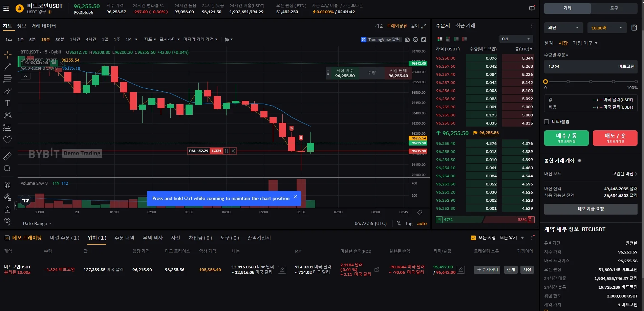This screenshot has height=311, width=644.
Task: Open the 모든 악기 filter dropdown
Action: [512, 238]
